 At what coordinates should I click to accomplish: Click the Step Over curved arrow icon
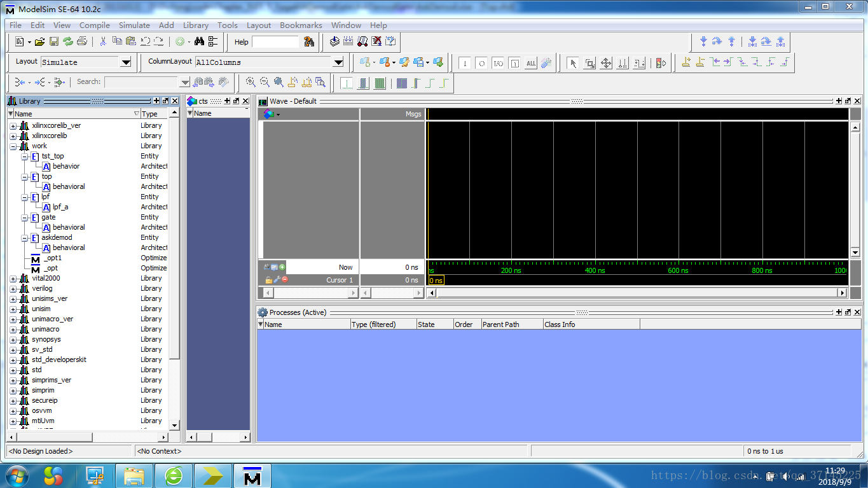(x=717, y=41)
